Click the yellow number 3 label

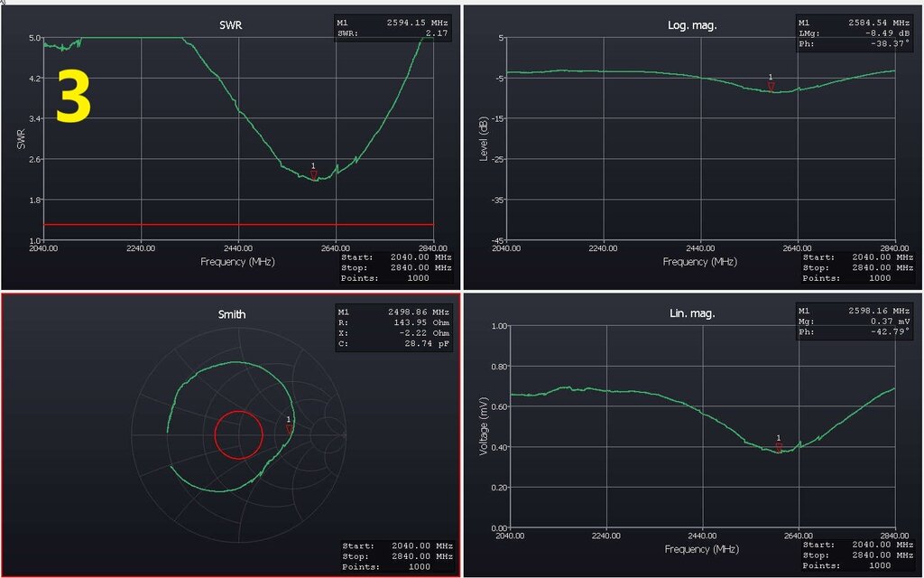(74, 98)
